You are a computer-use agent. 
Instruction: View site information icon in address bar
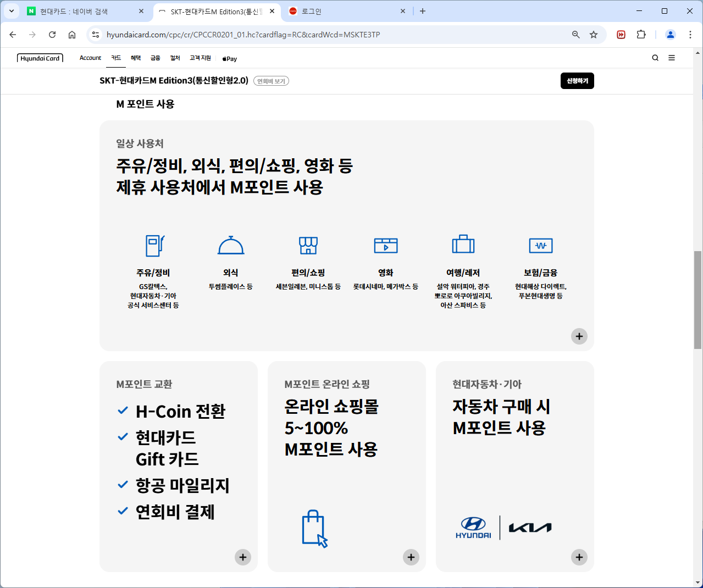(x=96, y=35)
